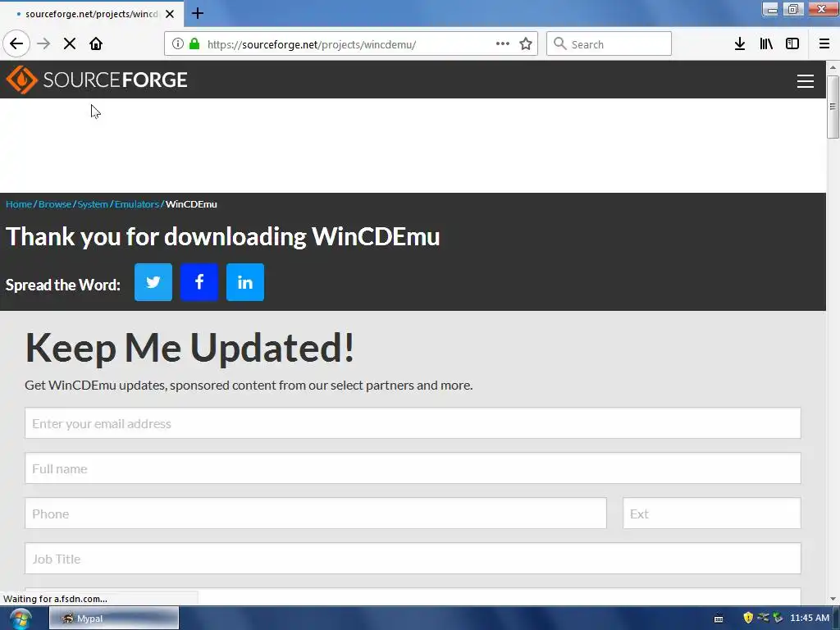This screenshot has height=630, width=840.
Task: Go to the browser Home page icon
Action: click(x=96, y=43)
